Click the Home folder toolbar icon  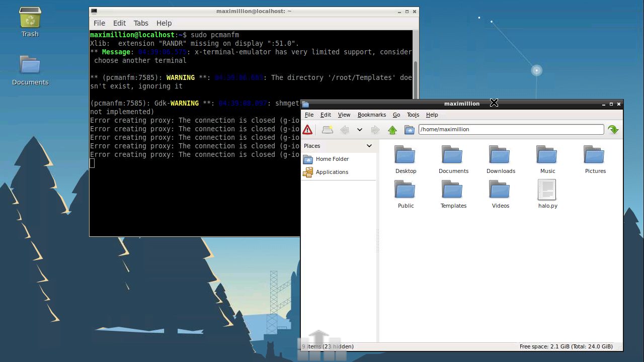pyautogui.click(x=410, y=129)
